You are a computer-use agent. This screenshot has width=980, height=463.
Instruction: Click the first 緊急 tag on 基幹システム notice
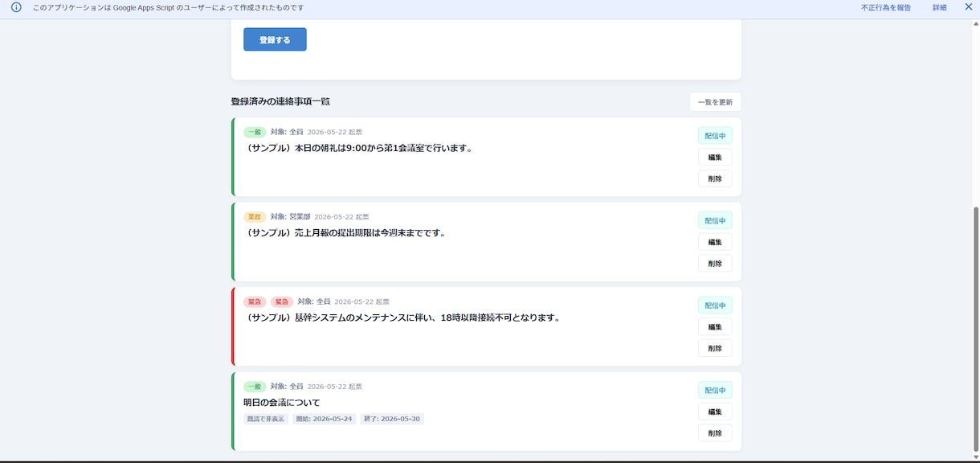click(x=255, y=301)
